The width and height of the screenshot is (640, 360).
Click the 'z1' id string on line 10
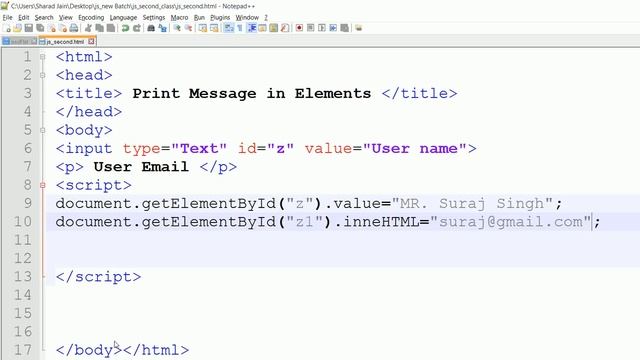(304, 222)
